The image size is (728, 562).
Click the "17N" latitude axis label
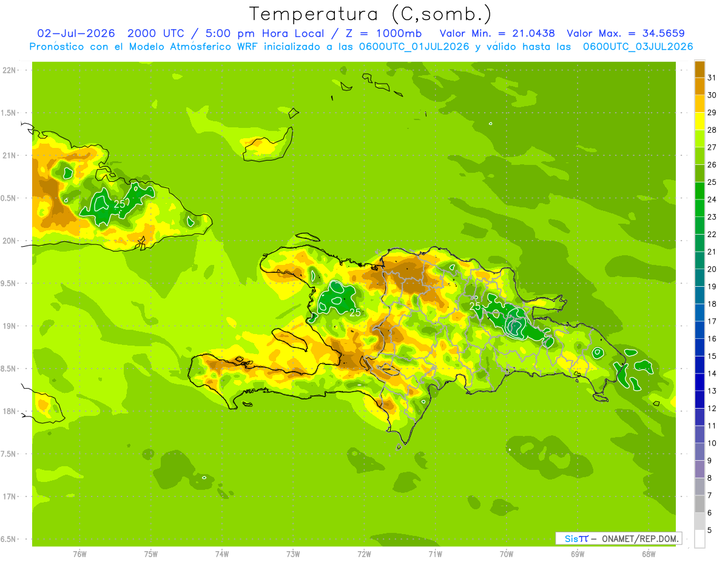10,497
